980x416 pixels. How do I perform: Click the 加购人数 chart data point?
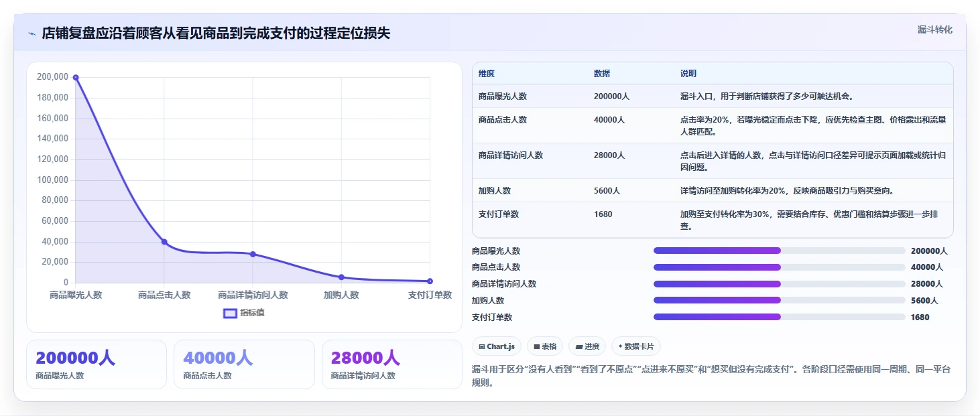[341, 277]
